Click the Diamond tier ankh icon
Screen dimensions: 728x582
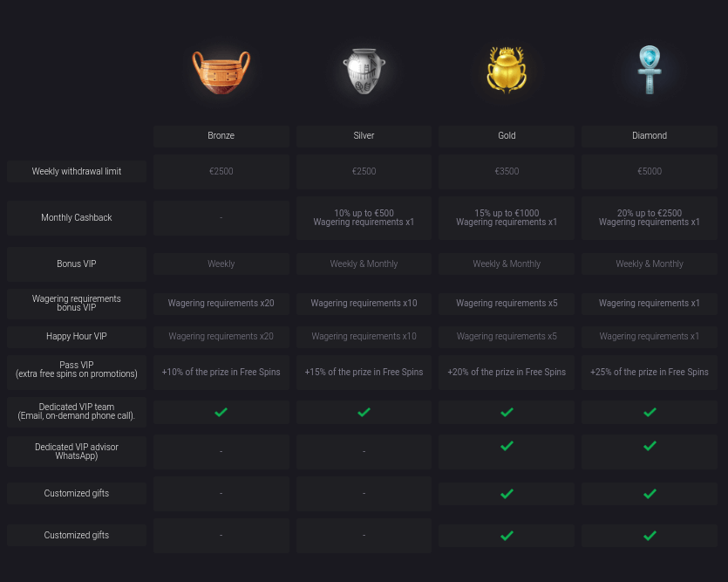point(650,70)
